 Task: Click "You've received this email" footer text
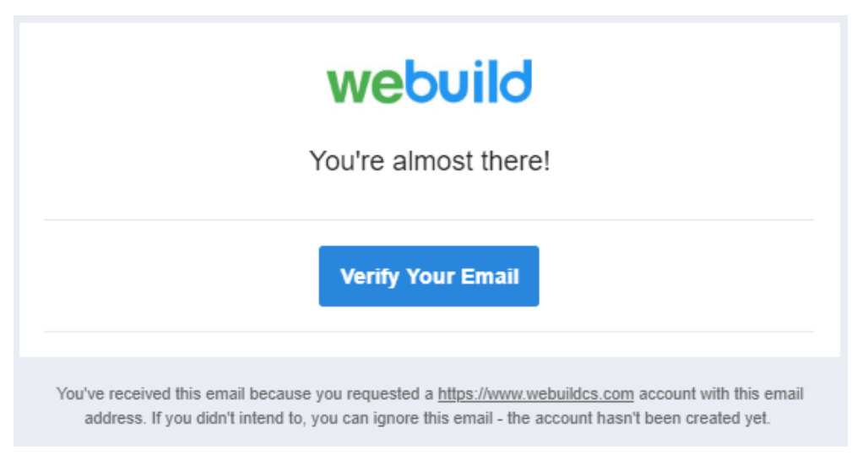pyautogui.click(x=150, y=394)
